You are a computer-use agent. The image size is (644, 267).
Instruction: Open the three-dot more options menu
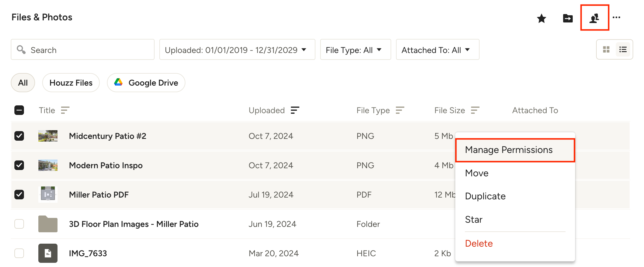tap(616, 18)
